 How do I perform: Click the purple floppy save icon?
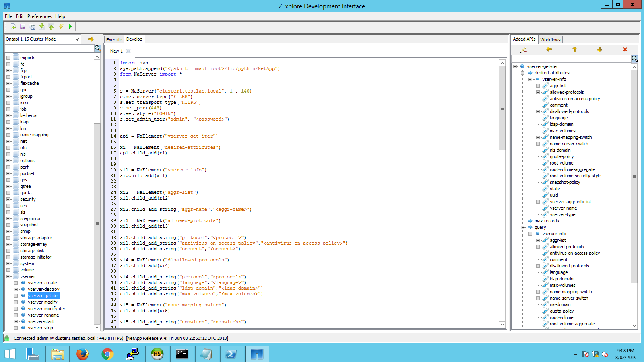(x=23, y=27)
